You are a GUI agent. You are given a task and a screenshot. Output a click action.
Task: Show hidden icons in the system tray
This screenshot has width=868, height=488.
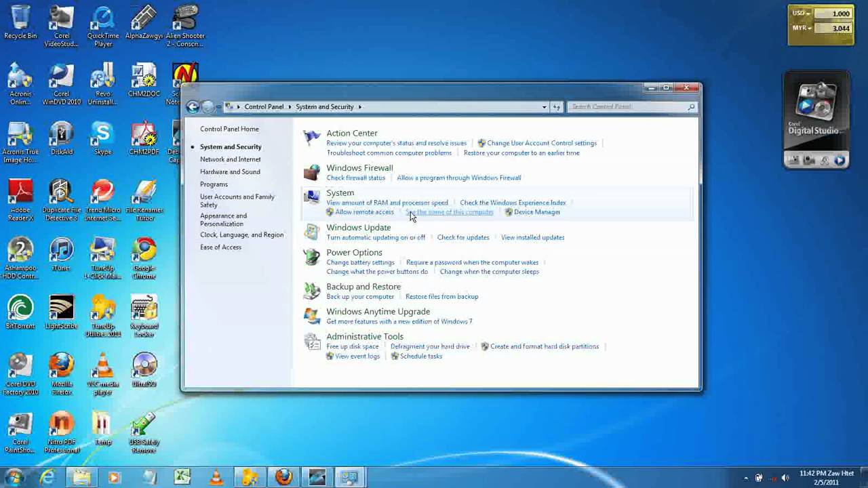coord(746,478)
